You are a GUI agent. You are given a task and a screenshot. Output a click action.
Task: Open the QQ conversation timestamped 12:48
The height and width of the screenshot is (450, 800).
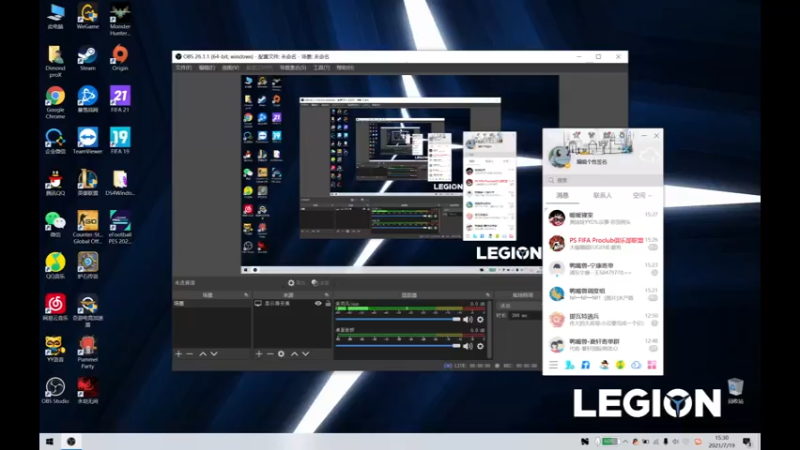603,344
